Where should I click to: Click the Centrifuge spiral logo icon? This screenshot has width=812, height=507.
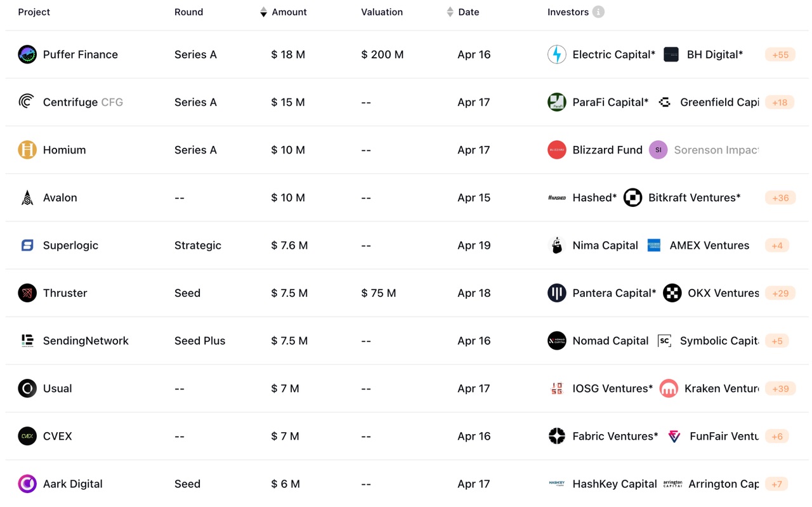pos(27,102)
